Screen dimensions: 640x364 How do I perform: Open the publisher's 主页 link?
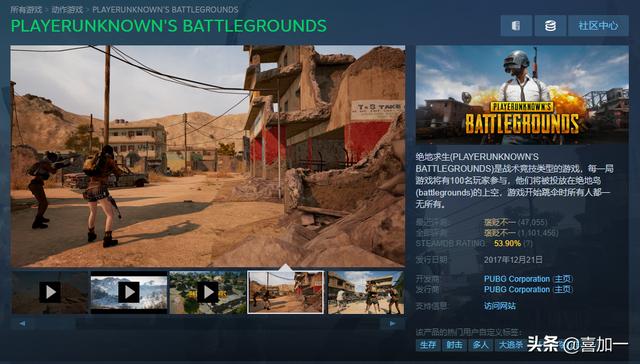coord(562,289)
